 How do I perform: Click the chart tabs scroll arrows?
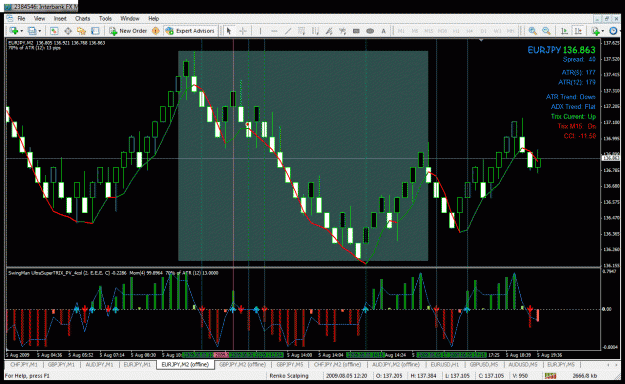[612, 364]
